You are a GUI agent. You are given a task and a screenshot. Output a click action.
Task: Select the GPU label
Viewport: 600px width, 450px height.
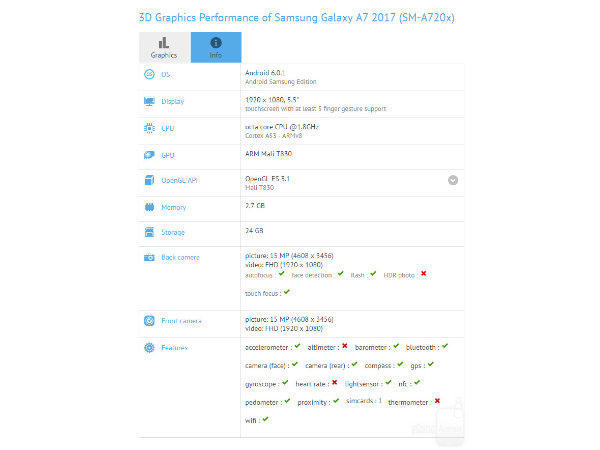pyautogui.click(x=168, y=155)
